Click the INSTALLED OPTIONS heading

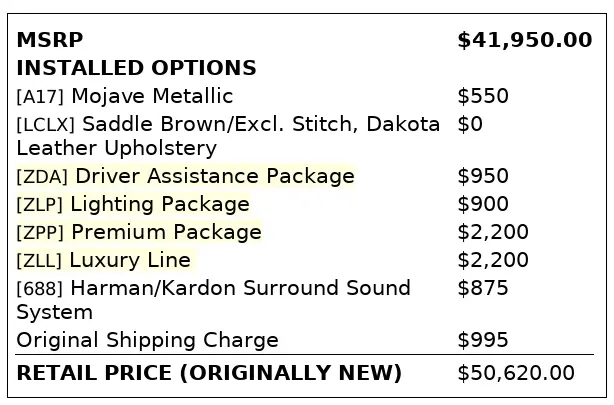(x=136, y=68)
